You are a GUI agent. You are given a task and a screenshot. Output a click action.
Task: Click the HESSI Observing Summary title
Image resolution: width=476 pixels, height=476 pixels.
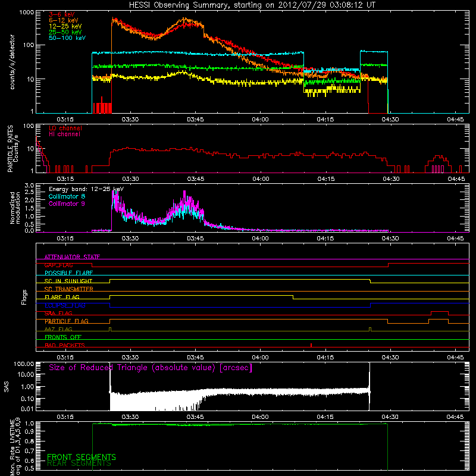point(252,5)
